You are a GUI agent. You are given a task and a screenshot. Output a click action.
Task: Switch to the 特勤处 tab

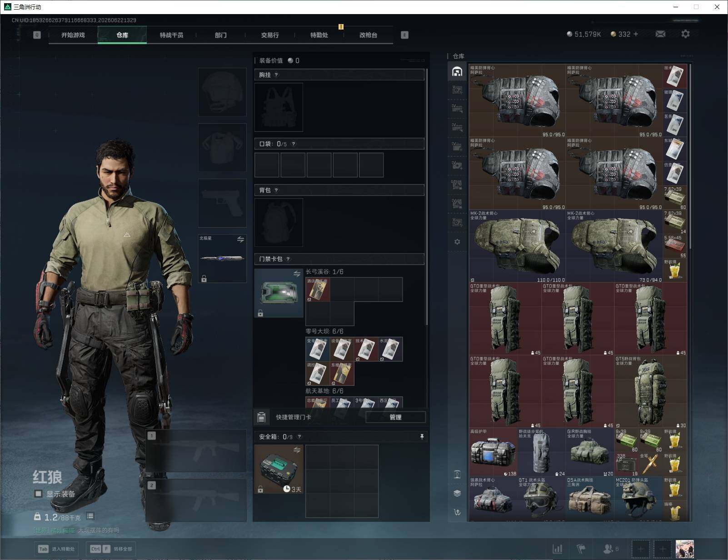319,35
